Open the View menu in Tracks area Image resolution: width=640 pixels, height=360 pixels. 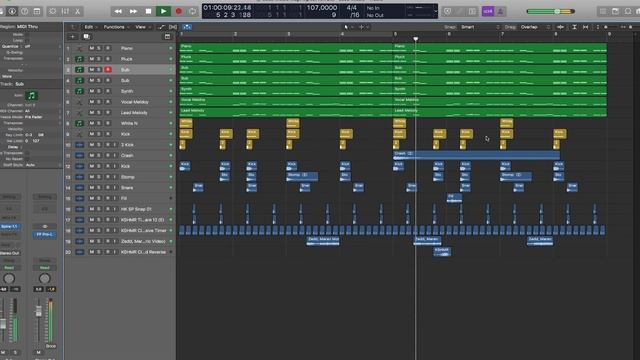tap(142, 27)
